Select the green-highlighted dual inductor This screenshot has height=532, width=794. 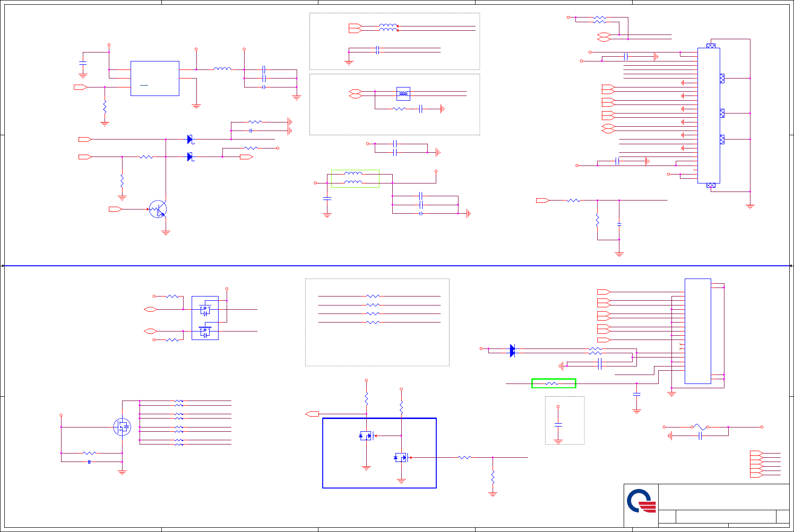355,179
